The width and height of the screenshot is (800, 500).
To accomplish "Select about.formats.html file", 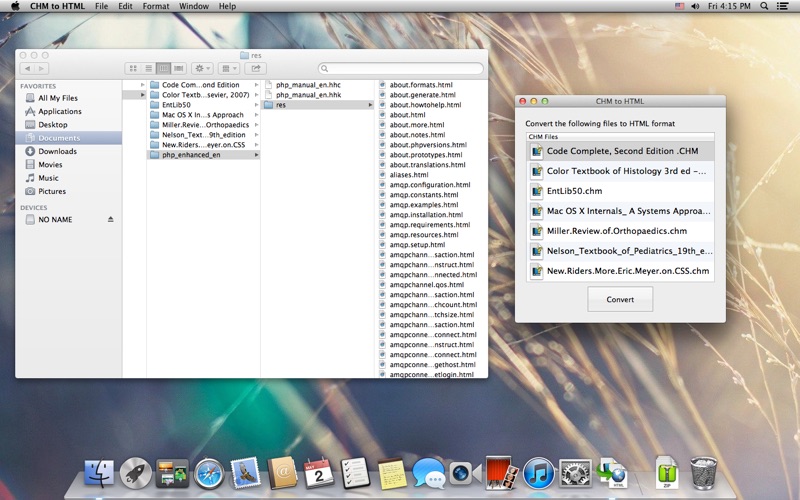I will click(x=421, y=85).
